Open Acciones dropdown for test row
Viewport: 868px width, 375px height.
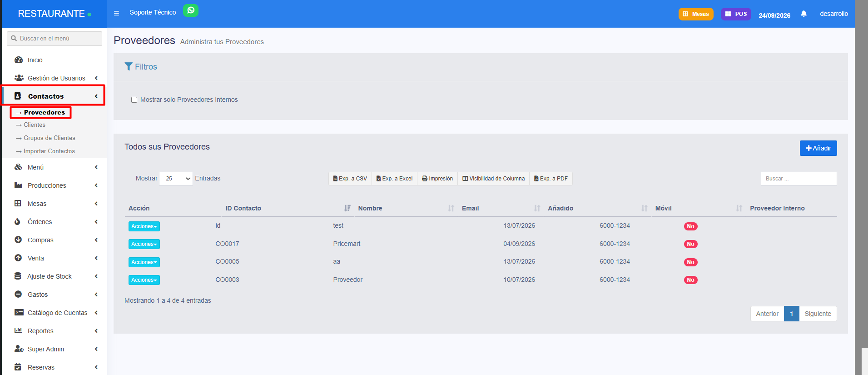point(144,226)
